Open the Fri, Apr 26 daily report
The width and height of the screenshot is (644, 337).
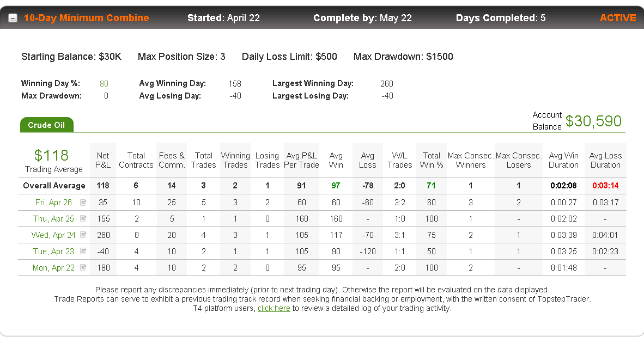click(53, 203)
